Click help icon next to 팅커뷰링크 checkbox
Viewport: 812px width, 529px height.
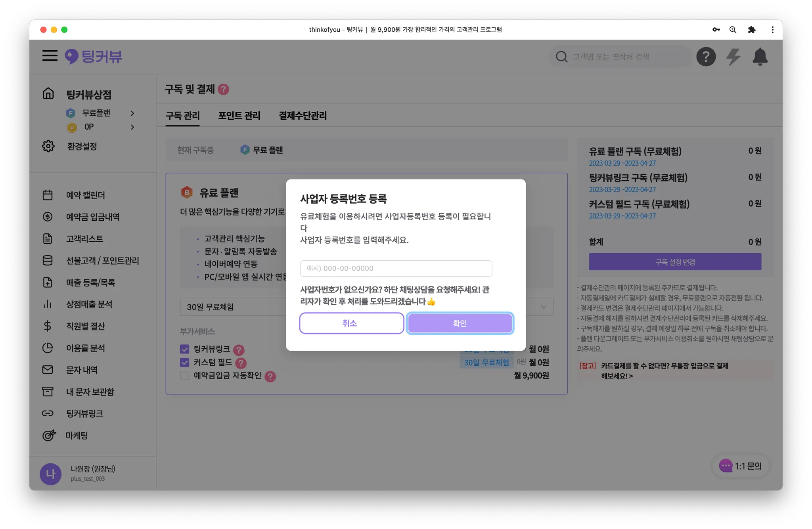239,350
